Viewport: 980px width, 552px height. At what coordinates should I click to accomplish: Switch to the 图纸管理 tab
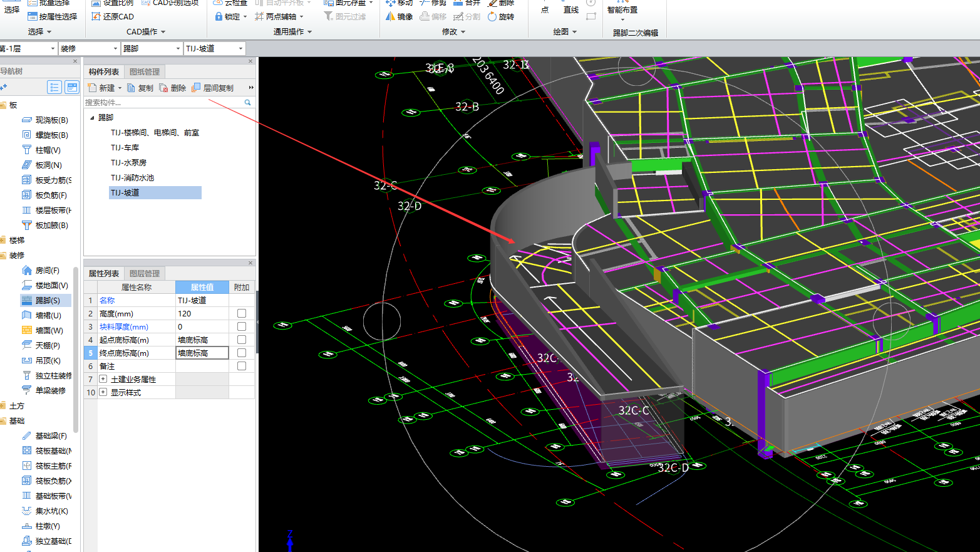pos(145,71)
